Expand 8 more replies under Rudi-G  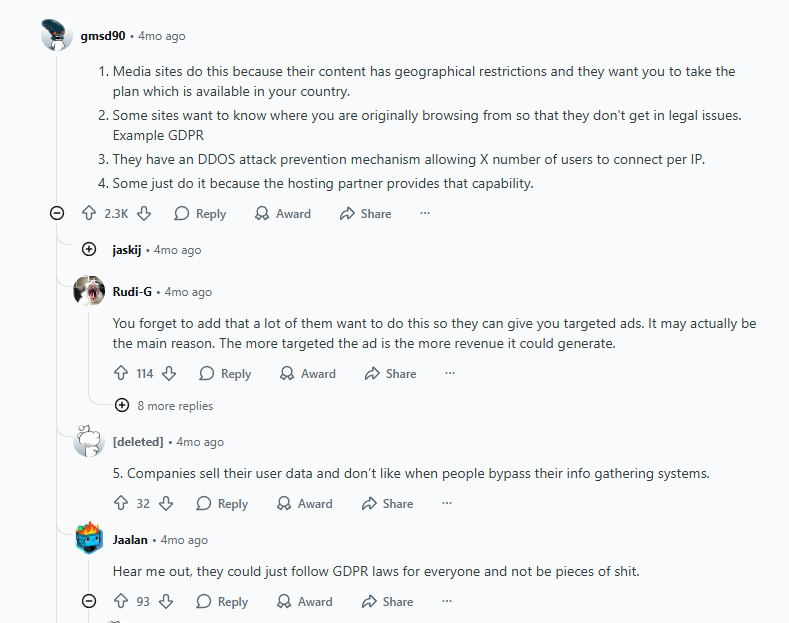tap(122, 405)
